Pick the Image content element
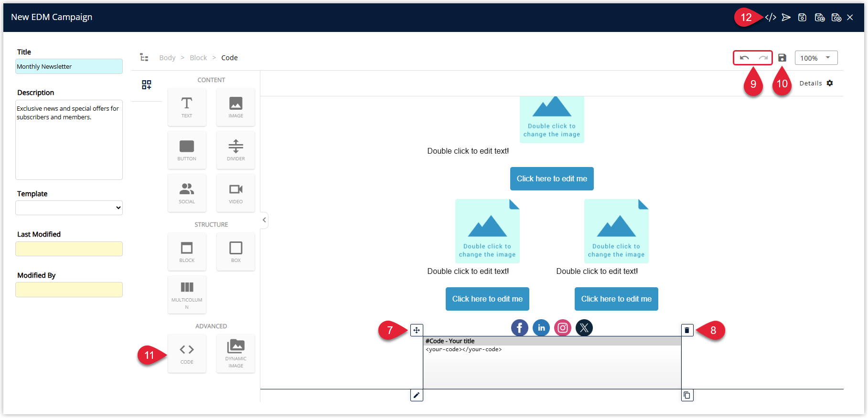 [236, 107]
